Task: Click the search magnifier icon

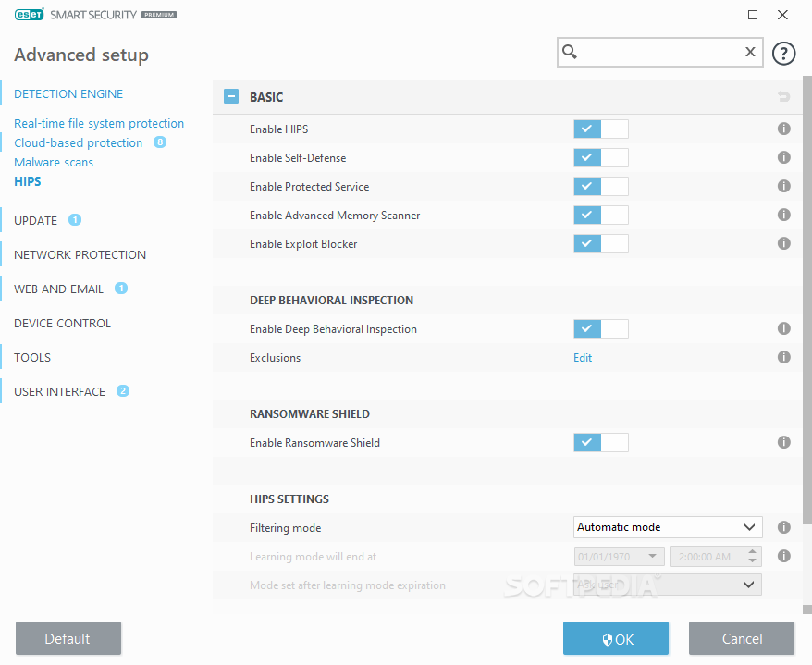Action: click(x=570, y=52)
